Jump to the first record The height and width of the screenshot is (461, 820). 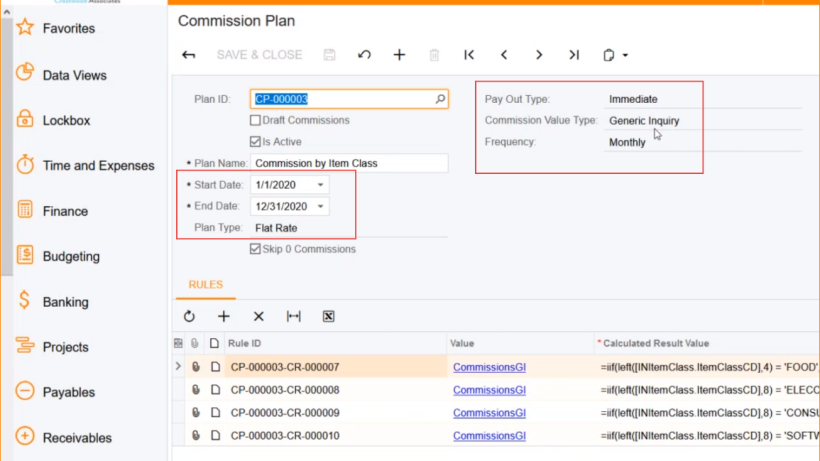(x=469, y=55)
